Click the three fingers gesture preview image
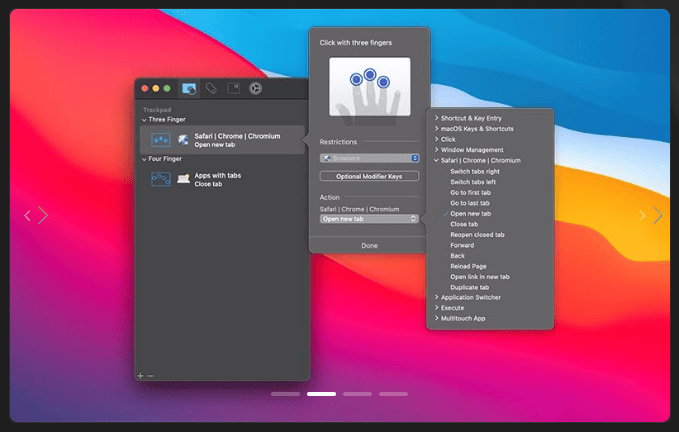The height and width of the screenshot is (432, 679). click(x=370, y=87)
